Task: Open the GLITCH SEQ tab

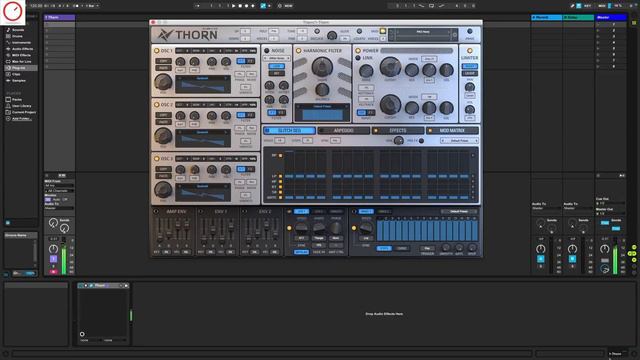Action: pos(289,131)
